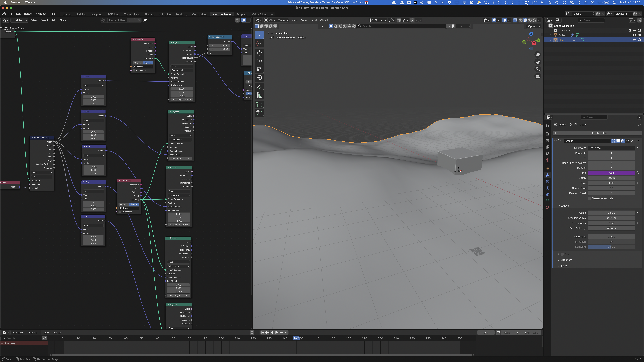Adjust the Damping slider

tap(611, 247)
